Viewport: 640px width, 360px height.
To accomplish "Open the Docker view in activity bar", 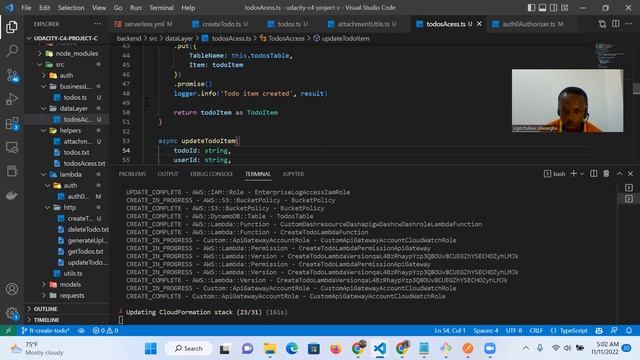I will coord(12,196).
